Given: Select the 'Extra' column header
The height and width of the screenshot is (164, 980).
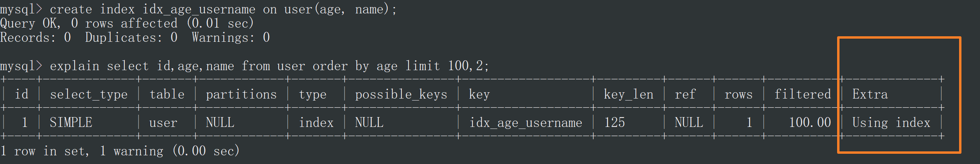Looking at the screenshot, I should [x=870, y=94].
